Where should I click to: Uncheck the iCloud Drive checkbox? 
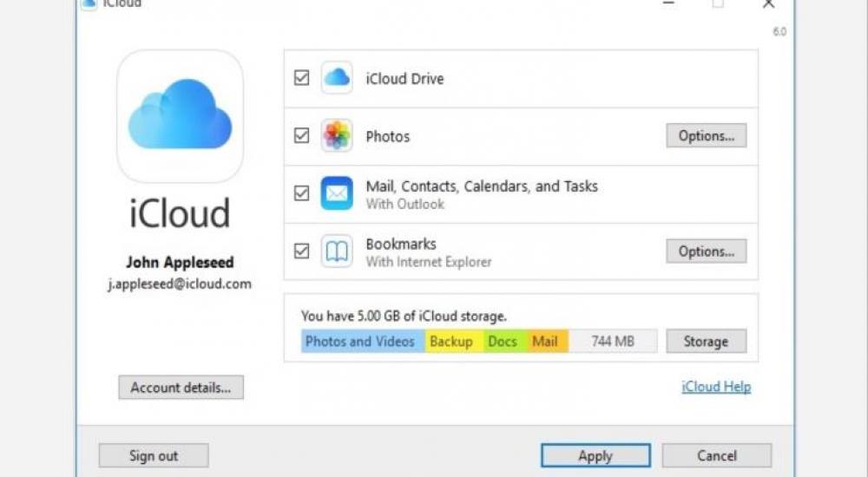point(301,78)
